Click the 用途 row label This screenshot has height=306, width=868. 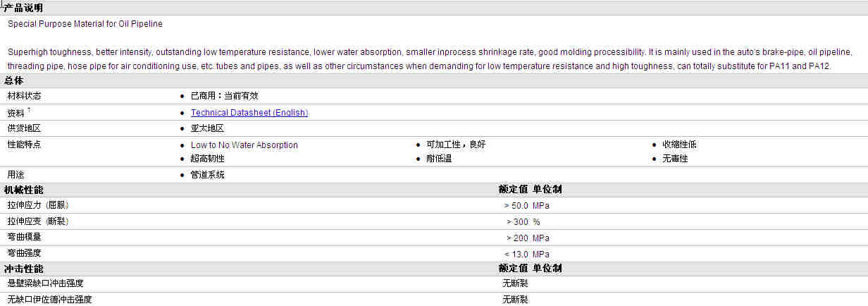pyautogui.click(x=15, y=174)
